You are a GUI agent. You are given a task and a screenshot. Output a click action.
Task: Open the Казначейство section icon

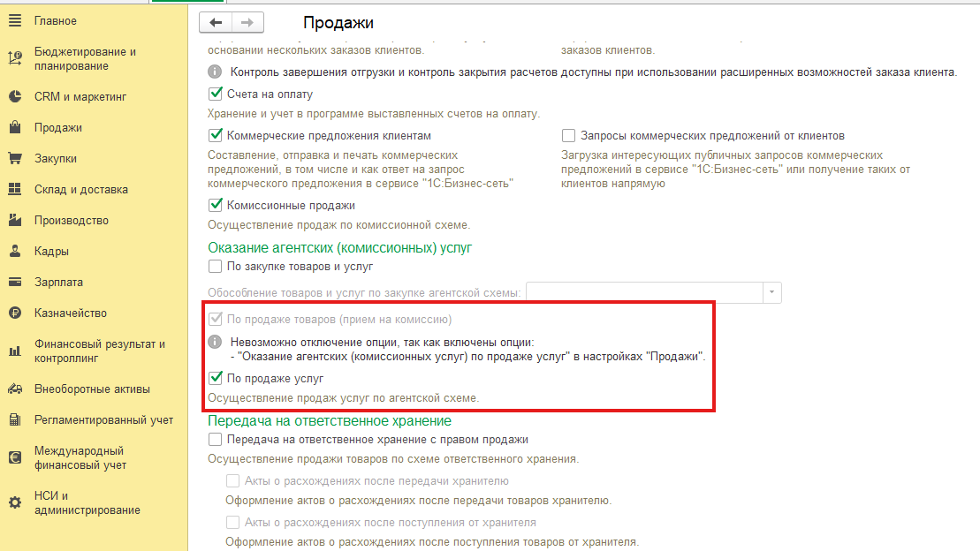[x=14, y=313]
